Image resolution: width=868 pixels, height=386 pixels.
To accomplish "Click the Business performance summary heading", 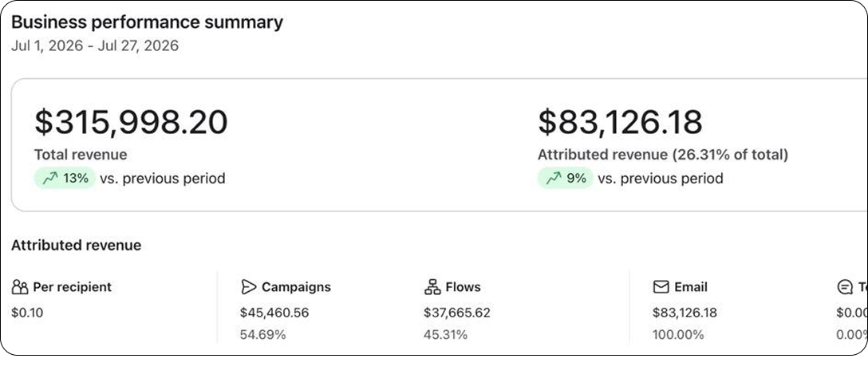I will click(x=147, y=22).
